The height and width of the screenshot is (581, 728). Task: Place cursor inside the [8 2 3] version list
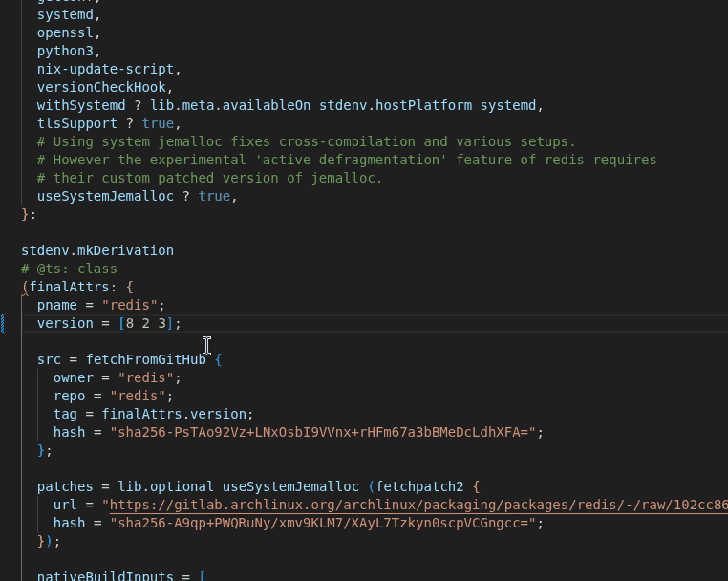pyautogui.click(x=145, y=323)
